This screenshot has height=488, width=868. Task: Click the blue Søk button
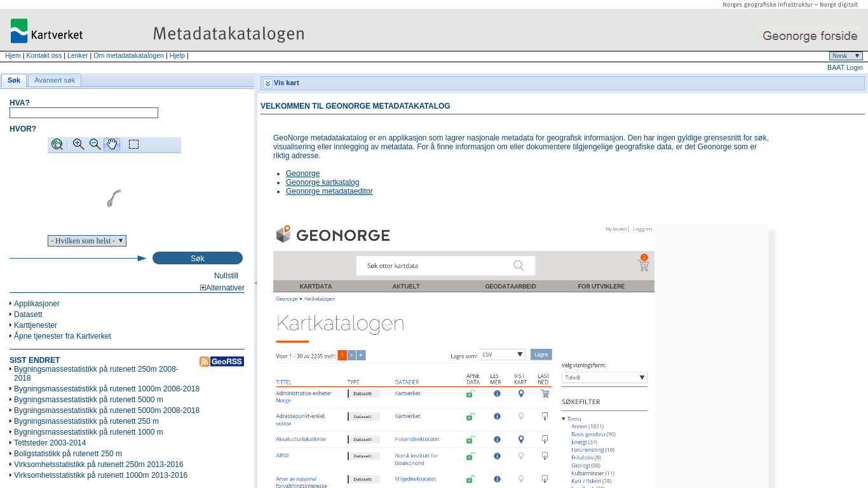(x=198, y=258)
